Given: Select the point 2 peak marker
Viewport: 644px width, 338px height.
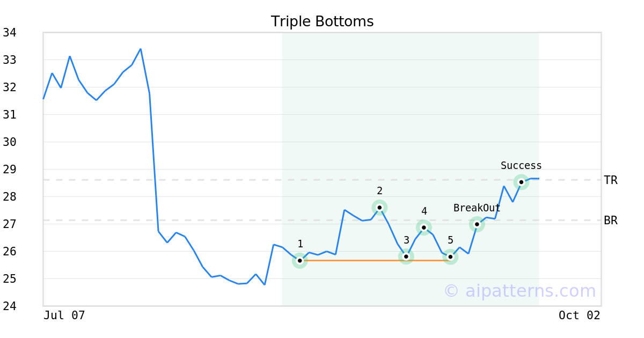Looking at the screenshot, I should pos(379,207).
